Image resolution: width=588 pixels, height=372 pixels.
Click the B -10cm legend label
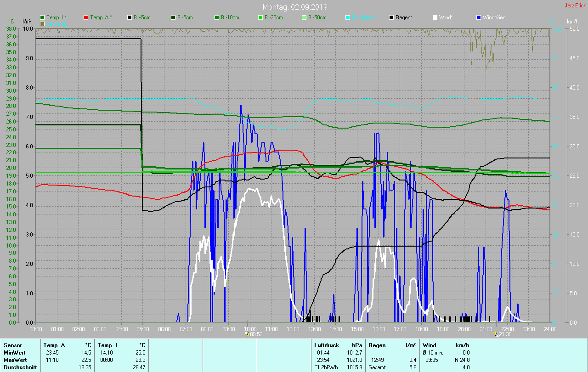click(230, 17)
